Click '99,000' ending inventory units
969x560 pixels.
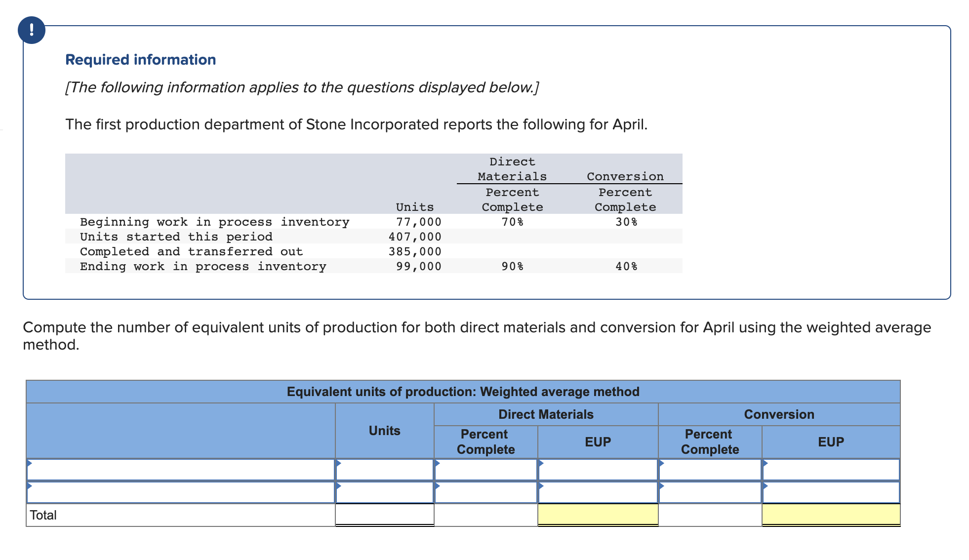419,266
